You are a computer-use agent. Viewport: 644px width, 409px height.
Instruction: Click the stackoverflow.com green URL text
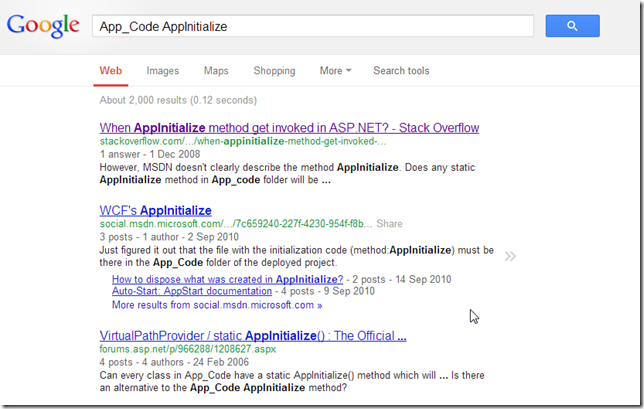tap(243, 141)
